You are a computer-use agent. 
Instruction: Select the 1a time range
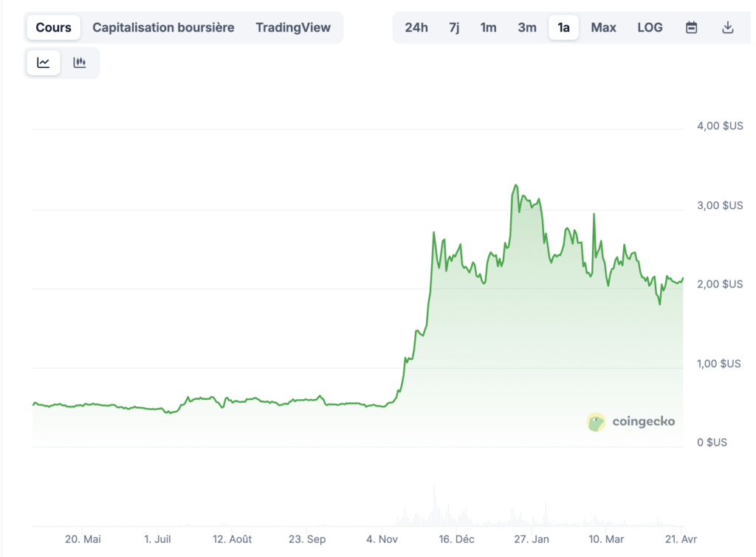[563, 27]
